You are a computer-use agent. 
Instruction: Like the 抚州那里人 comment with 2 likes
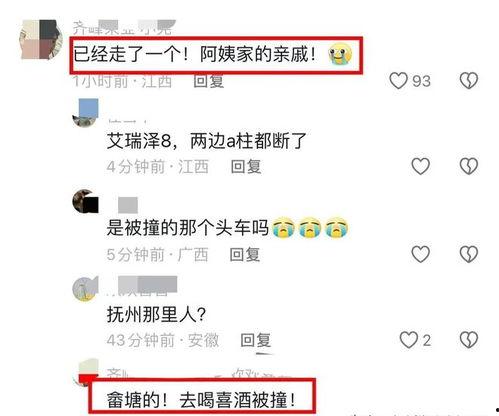coord(409,340)
